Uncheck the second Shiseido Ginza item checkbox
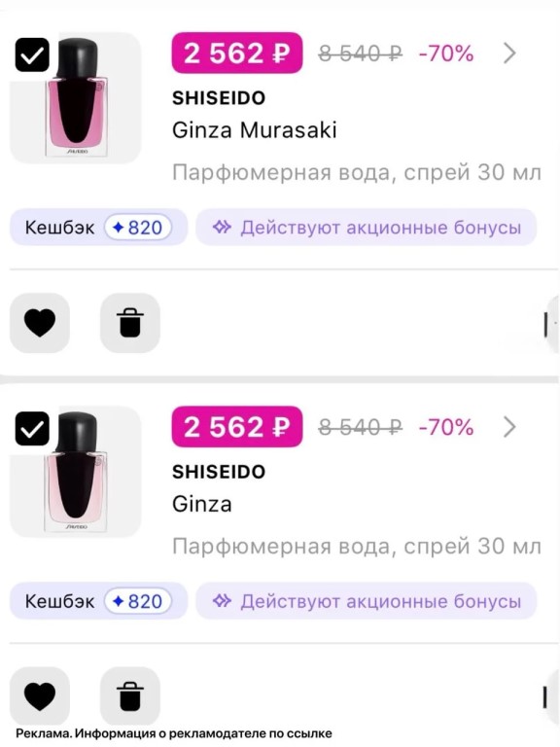Screen dimensions: 560x747 pyautogui.click(x=32, y=429)
